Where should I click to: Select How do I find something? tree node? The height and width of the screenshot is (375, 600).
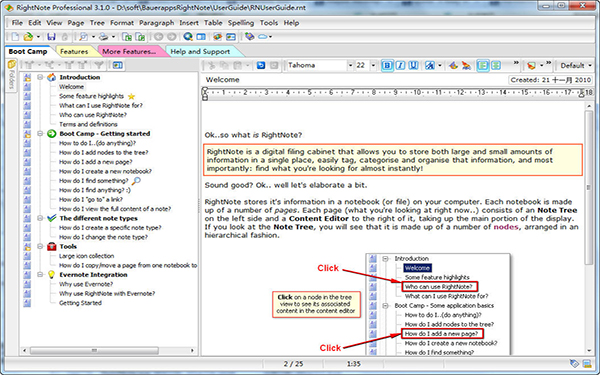93,181
